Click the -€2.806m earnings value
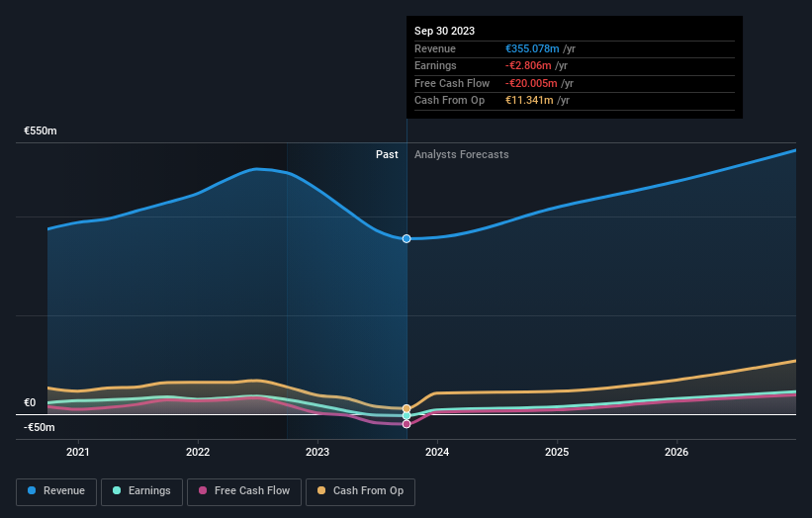 tap(528, 65)
